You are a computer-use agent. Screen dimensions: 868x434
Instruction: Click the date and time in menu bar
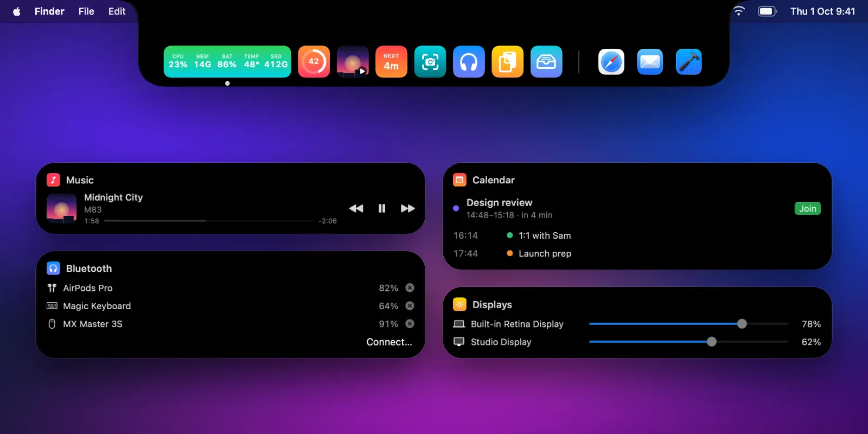pyautogui.click(x=822, y=11)
